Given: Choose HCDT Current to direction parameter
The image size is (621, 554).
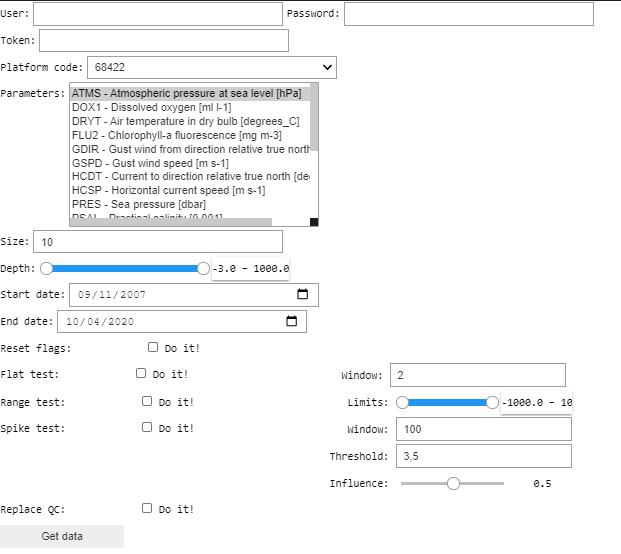Looking at the screenshot, I should pos(190,176).
